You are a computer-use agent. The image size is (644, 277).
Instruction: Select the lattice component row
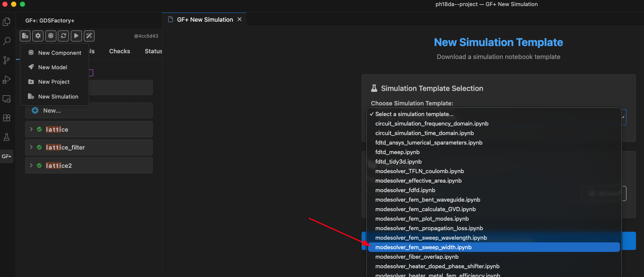click(89, 129)
